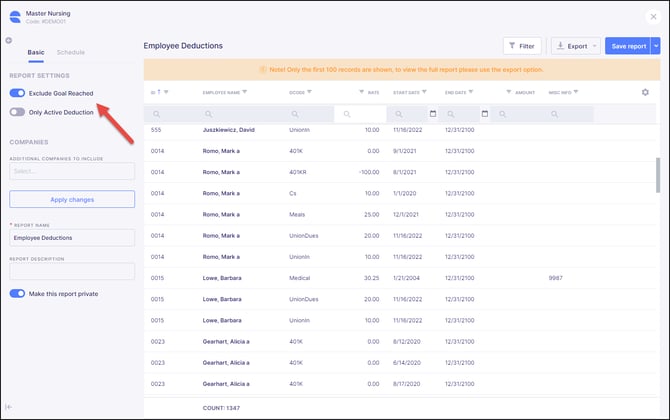Image resolution: width=670 pixels, height=420 pixels.
Task: Click DCode column header
Action: pos(297,92)
